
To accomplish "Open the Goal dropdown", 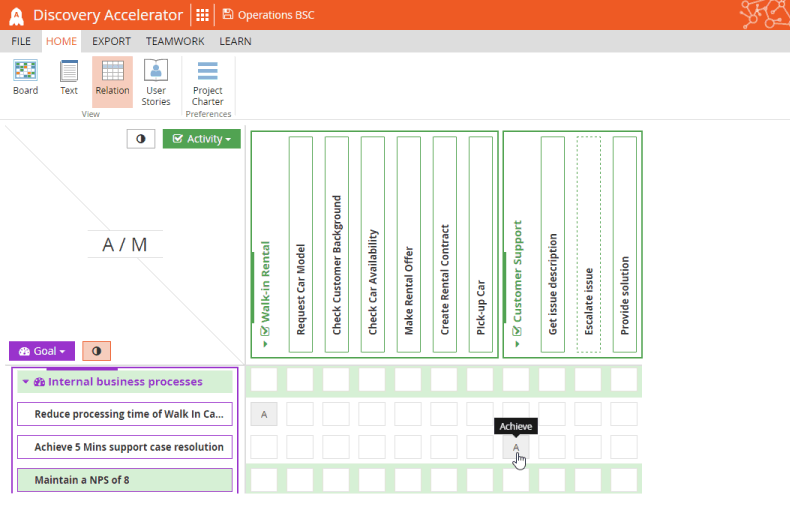I will coord(42,351).
